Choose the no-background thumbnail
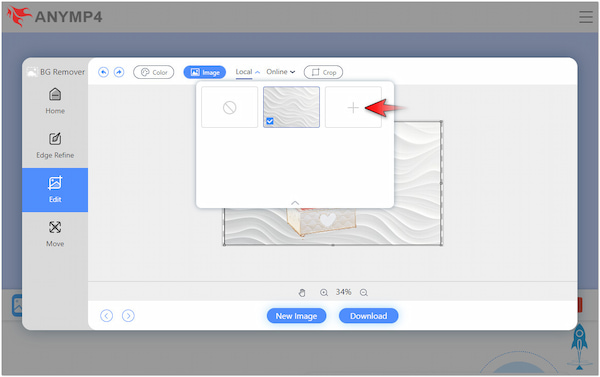Image resolution: width=600 pixels, height=377 pixels. point(230,107)
